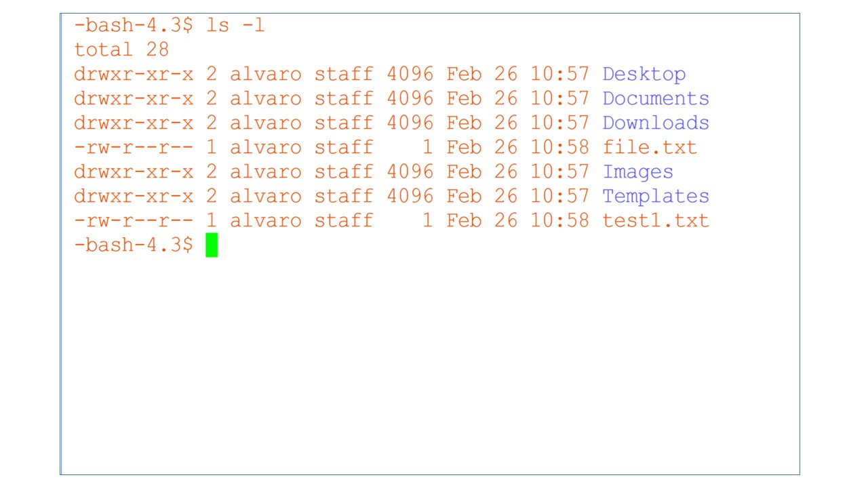Click the first -bash-4.3$ prompt

[x=134, y=25]
